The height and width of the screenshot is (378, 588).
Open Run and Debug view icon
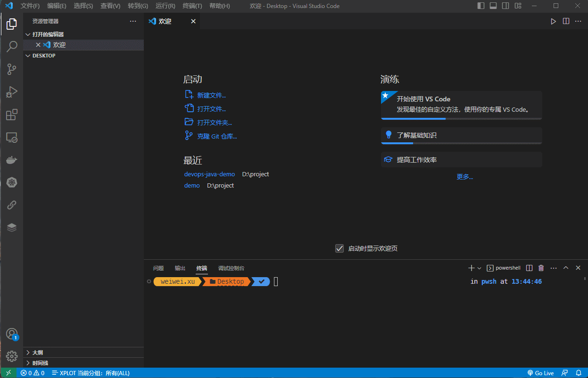12,92
